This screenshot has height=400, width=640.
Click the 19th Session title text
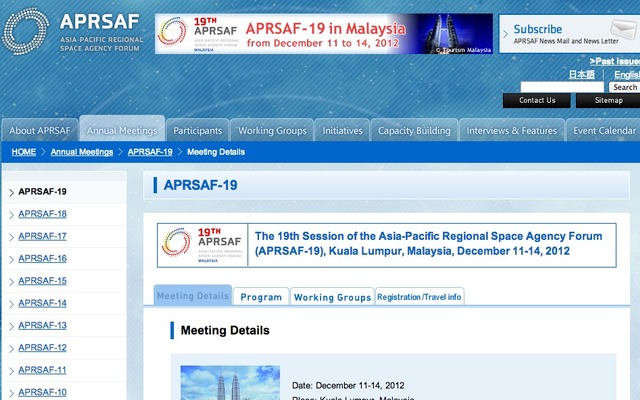[429, 244]
